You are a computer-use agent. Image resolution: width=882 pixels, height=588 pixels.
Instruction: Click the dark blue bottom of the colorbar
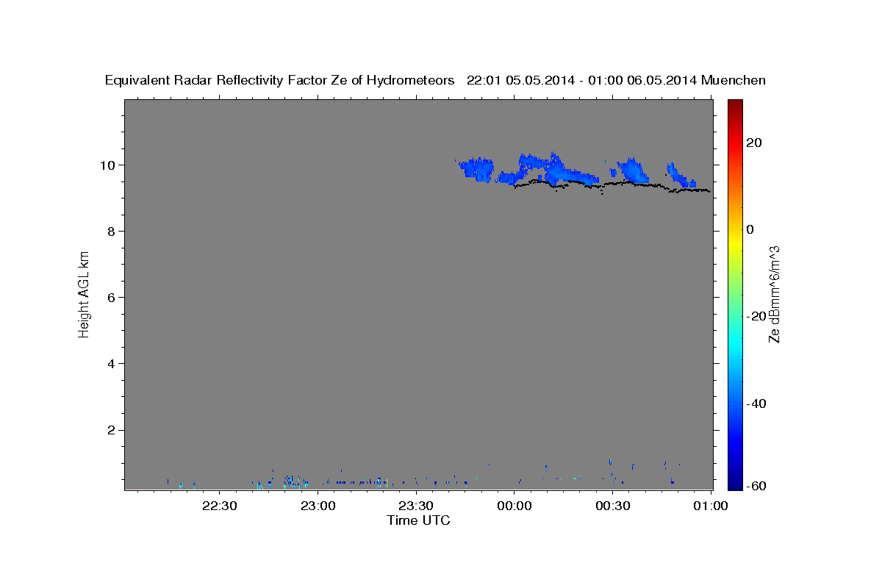coord(734,482)
